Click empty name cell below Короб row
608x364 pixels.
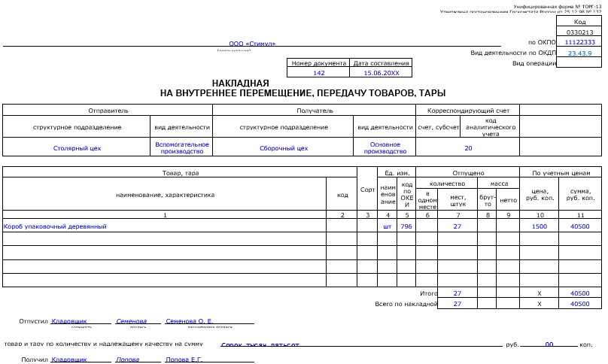coord(164,239)
